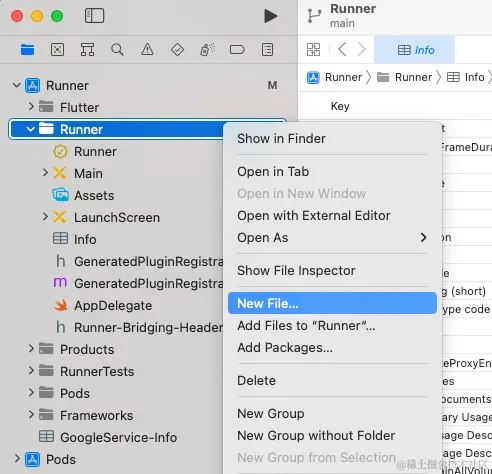Select Runner-Bridging-Header file

[x=138, y=328]
